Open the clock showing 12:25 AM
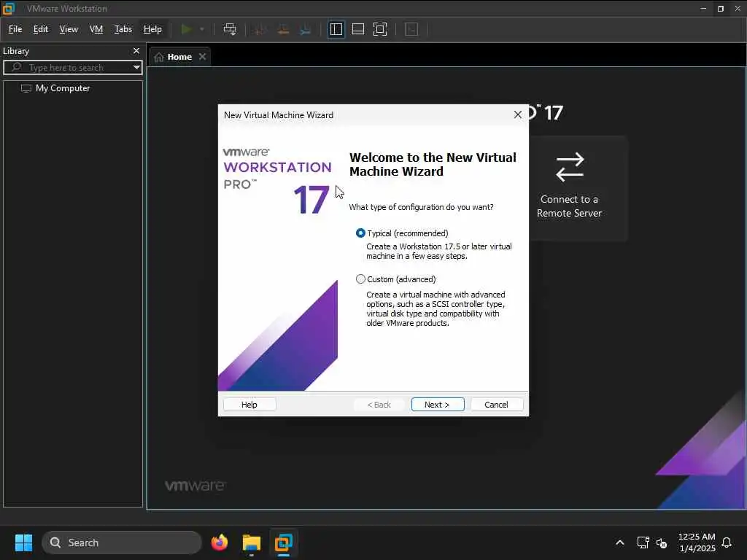Viewport: 747px width, 560px height. [x=697, y=542]
